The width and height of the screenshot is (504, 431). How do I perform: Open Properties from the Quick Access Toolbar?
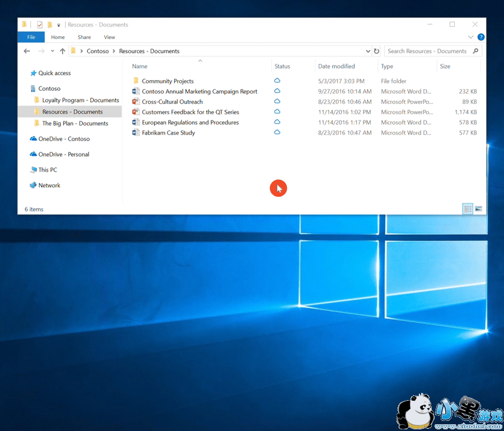(x=39, y=24)
